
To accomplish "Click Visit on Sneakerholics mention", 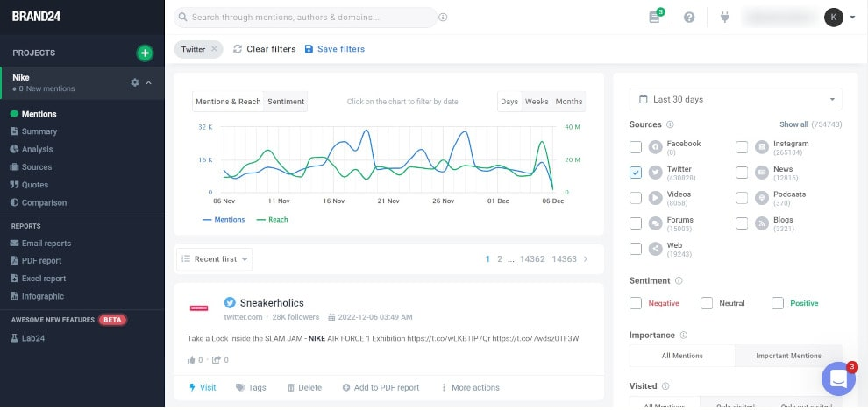I will pos(203,388).
